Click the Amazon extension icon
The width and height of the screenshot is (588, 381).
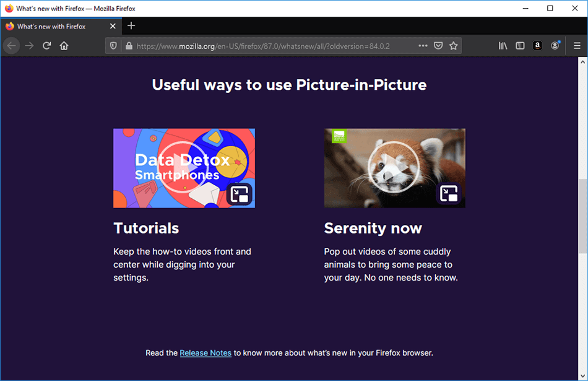tap(537, 46)
